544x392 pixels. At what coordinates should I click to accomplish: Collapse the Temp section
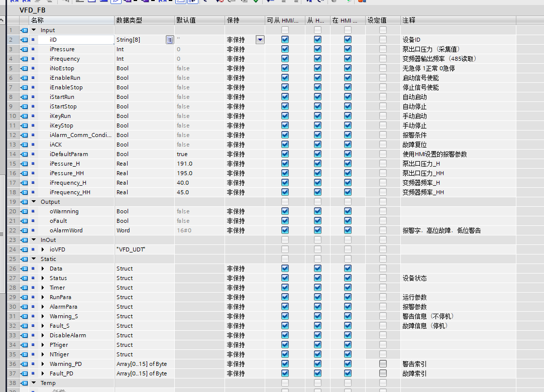(34, 383)
